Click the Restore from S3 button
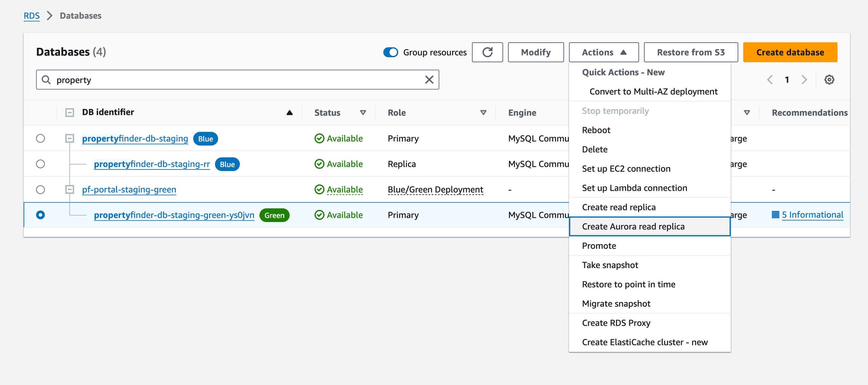Image resolution: width=868 pixels, height=385 pixels. pyautogui.click(x=691, y=52)
